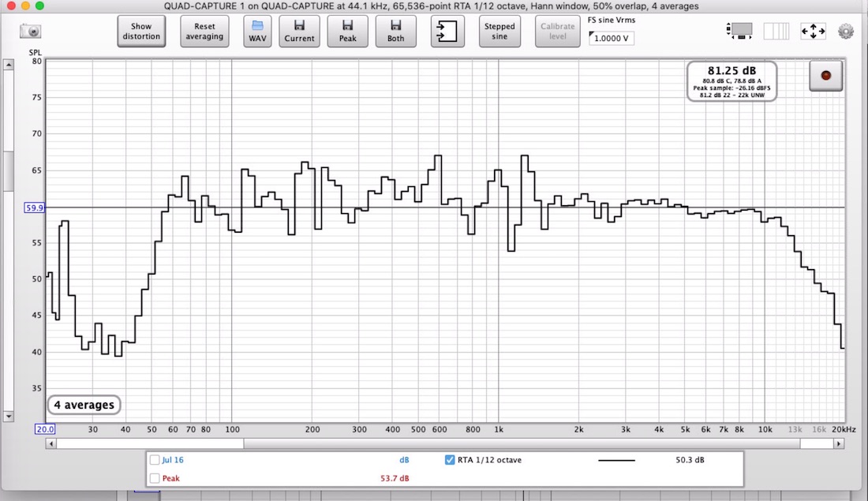The image size is (868, 501).
Task: Click the 50.3 dB RTA value
Action: (x=690, y=459)
